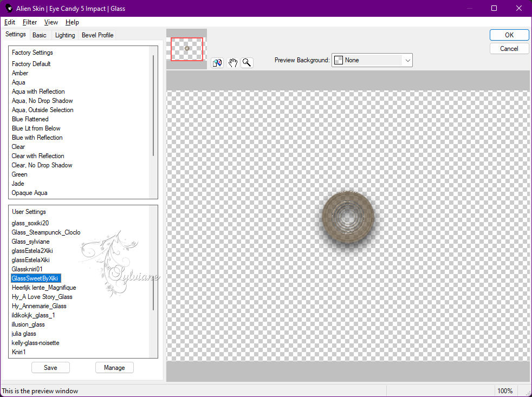
Task: Switch to the Bevel Profile tab
Action: click(98, 35)
